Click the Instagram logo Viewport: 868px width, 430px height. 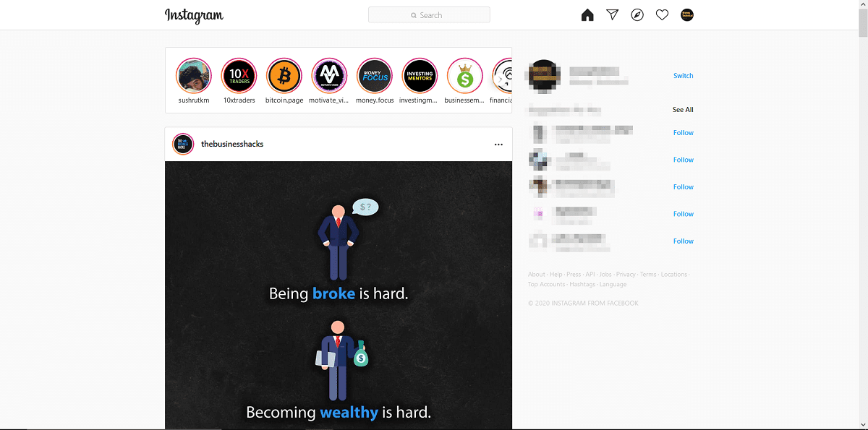194,15
